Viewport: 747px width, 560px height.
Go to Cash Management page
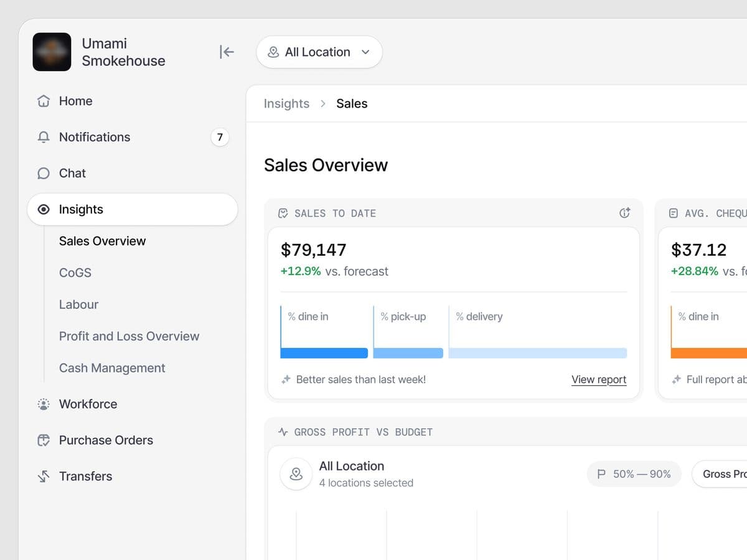pos(112,368)
